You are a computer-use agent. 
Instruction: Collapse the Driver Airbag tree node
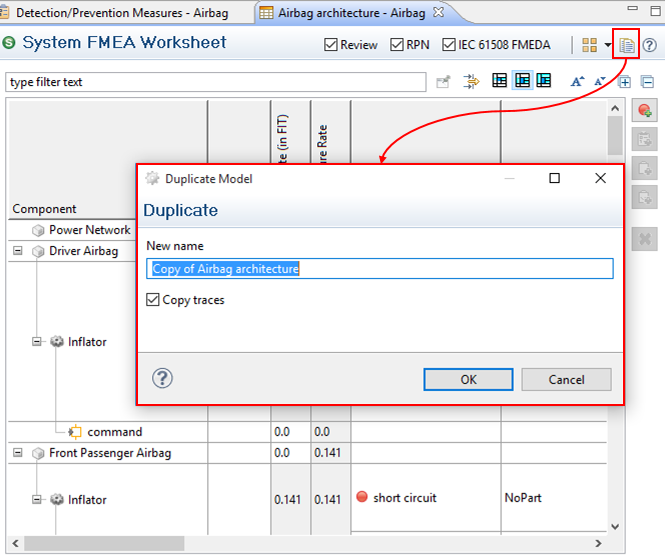pos(17,251)
